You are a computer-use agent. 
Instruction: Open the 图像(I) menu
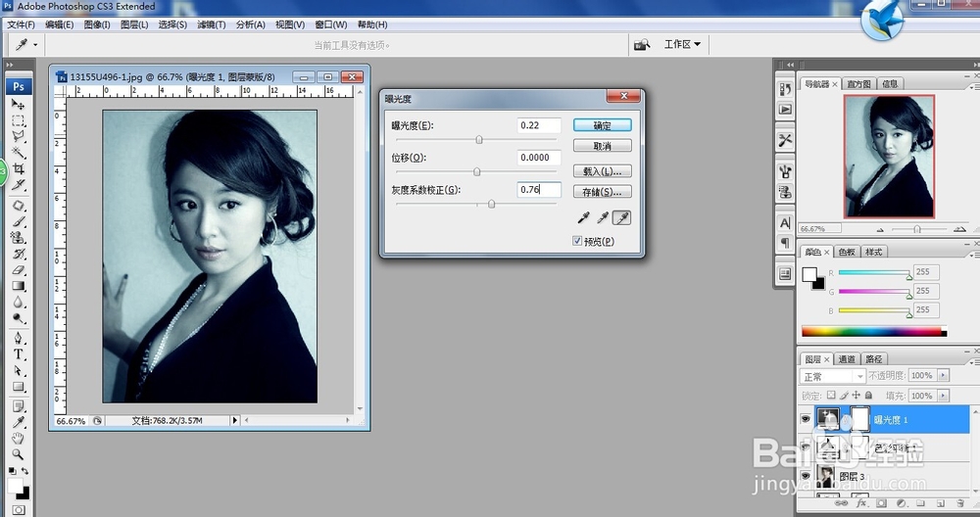coord(97,25)
